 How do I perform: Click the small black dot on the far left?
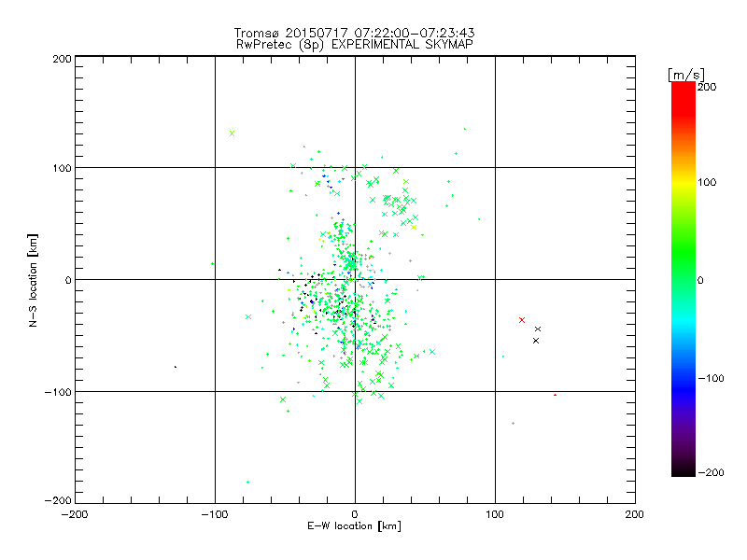[x=176, y=367]
